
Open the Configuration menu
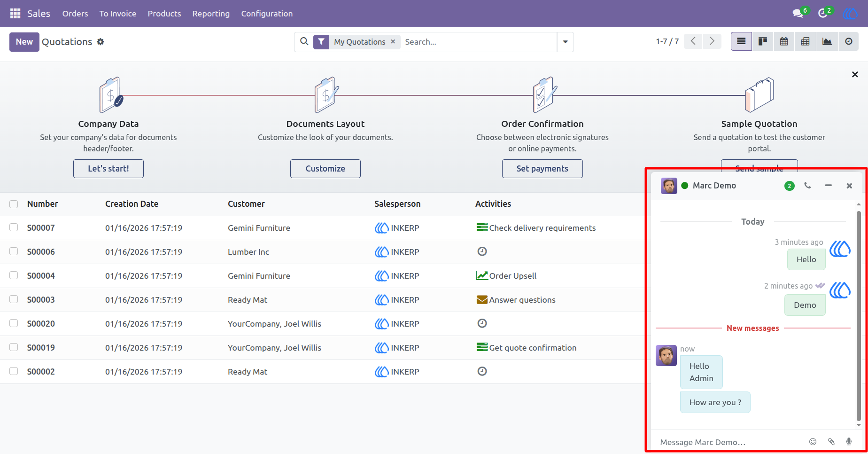coord(267,14)
